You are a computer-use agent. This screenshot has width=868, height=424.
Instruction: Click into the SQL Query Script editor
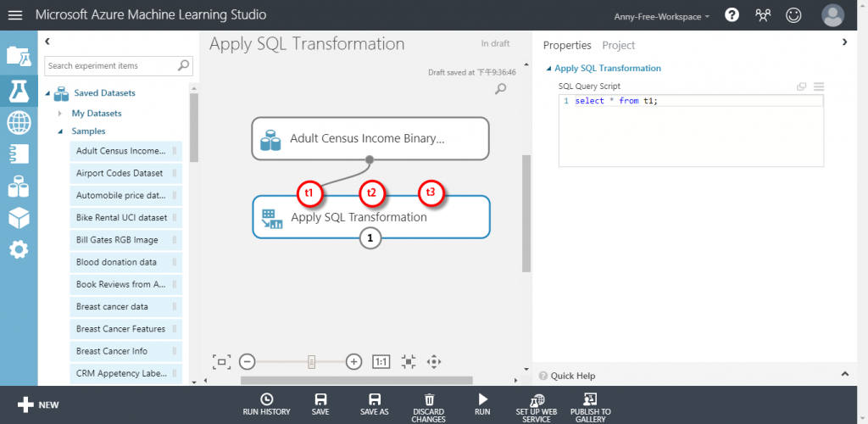(x=691, y=131)
